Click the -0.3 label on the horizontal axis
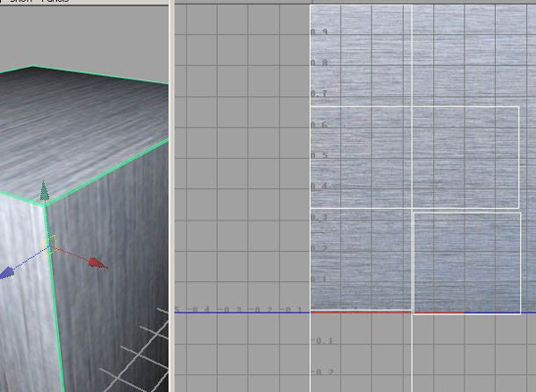This screenshot has height=392, width=536. [x=230, y=310]
